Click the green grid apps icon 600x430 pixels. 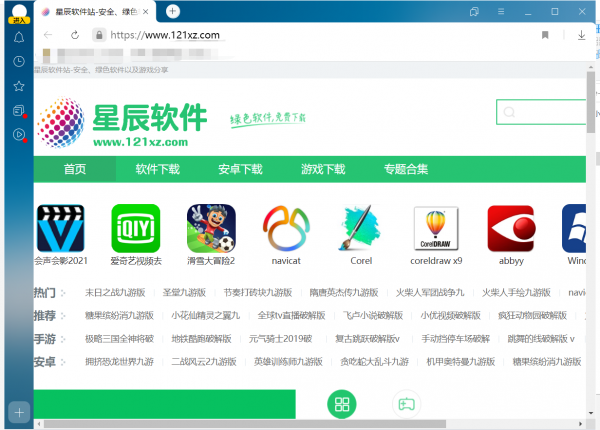point(342,404)
